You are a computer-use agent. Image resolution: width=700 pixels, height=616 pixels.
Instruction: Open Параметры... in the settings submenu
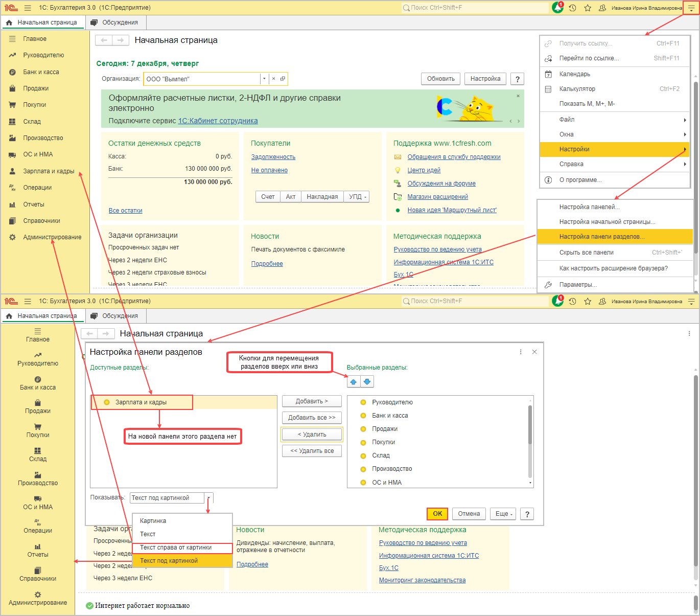[x=615, y=285]
